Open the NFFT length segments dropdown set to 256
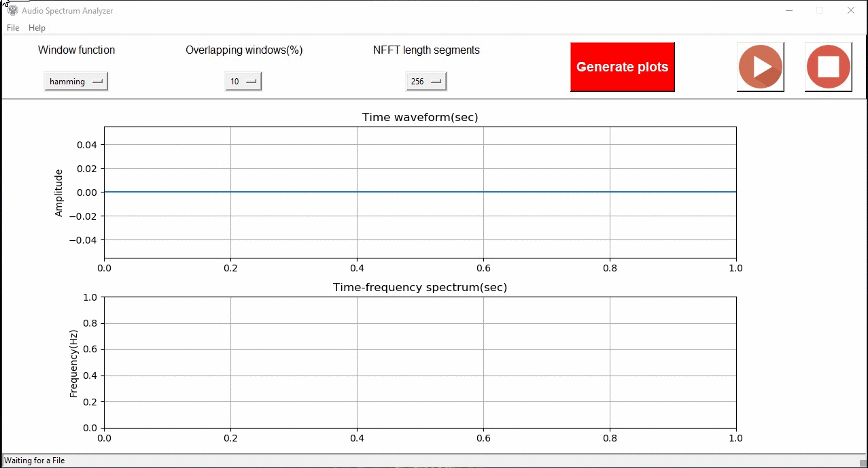The image size is (868, 468). [x=426, y=80]
